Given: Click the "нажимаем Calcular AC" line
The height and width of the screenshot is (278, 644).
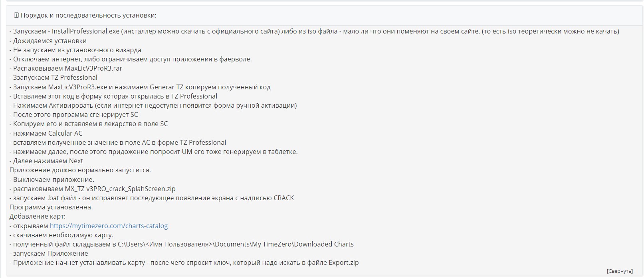Looking at the screenshot, I should coord(48,133).
